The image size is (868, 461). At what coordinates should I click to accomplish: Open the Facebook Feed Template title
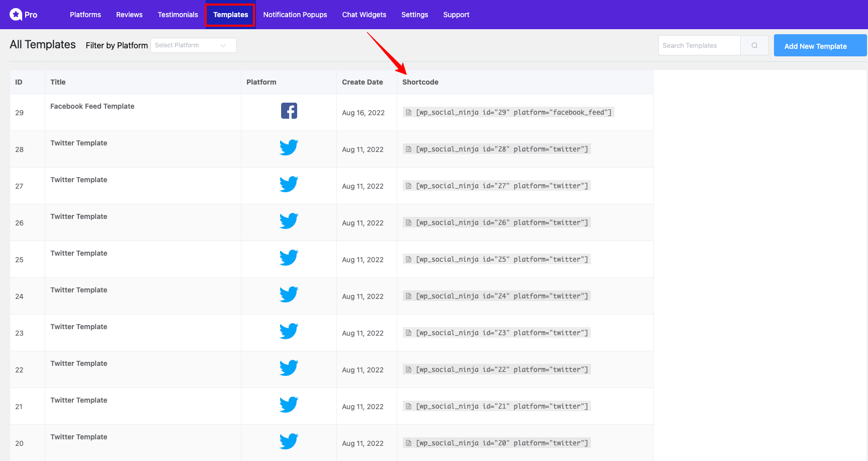92,106
